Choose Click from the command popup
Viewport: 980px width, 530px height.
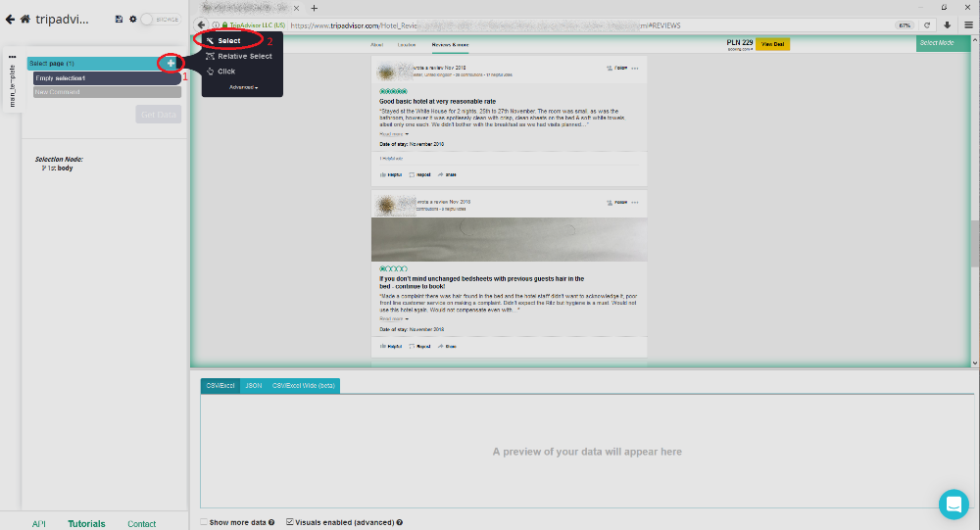click(226, 72)
